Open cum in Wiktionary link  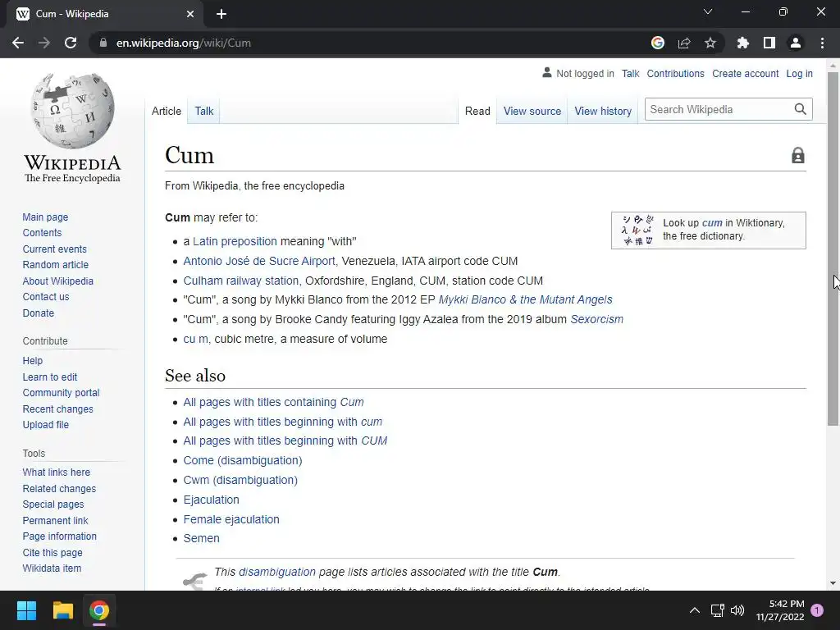point(712,223)
